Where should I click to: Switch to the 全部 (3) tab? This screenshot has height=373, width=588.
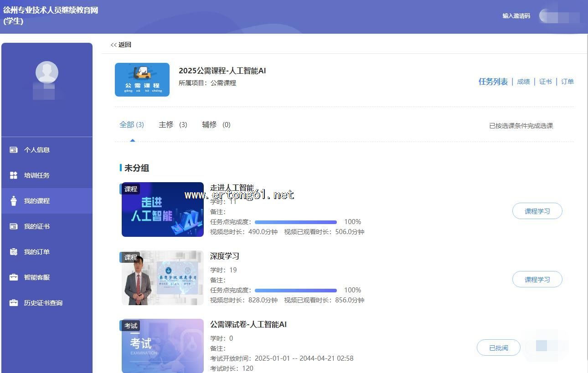tap(131, 125)
